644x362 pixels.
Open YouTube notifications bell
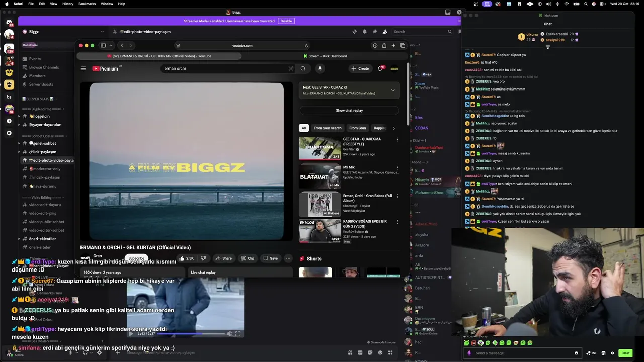point(380,68)
